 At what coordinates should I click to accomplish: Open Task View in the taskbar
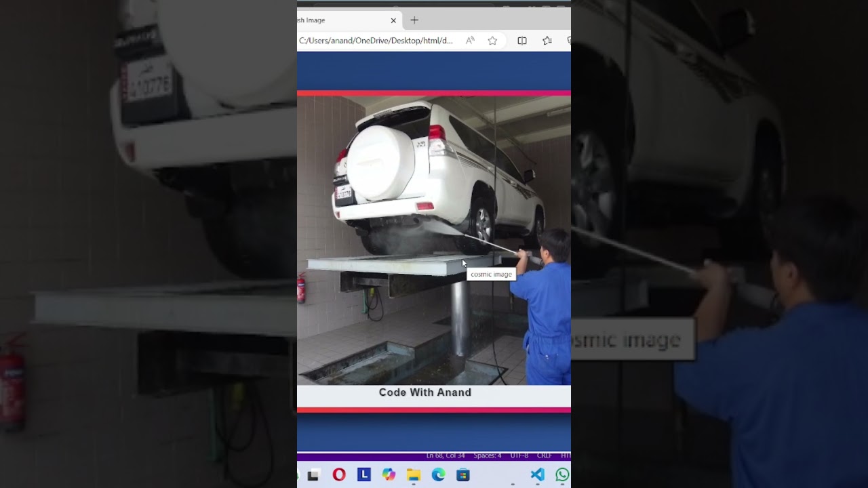click(313, 475)
